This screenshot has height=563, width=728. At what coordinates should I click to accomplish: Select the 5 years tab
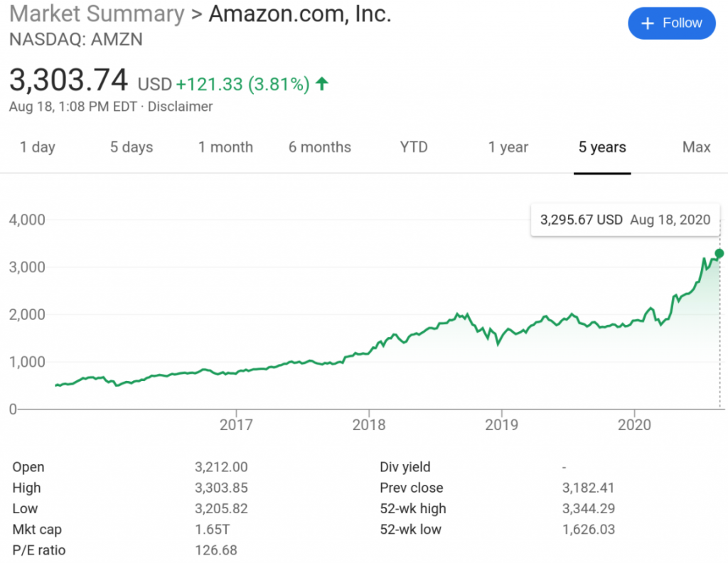click(x=602, y=147)
